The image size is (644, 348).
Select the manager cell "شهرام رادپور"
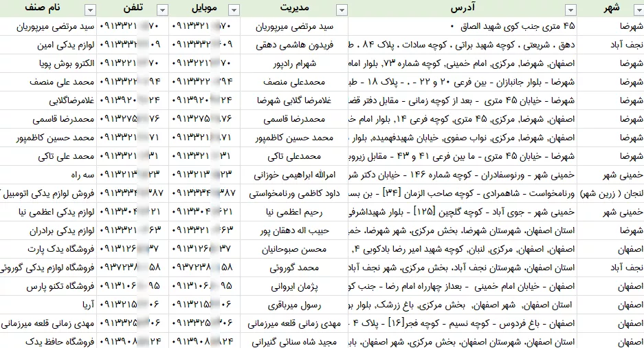pos(294,63)
